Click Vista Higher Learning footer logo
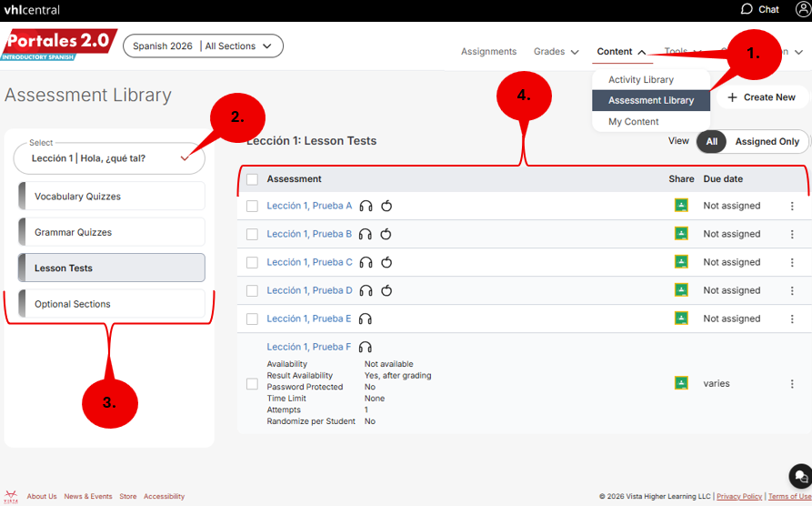Viewport: 812px width, 506px height. click(11, 497)
